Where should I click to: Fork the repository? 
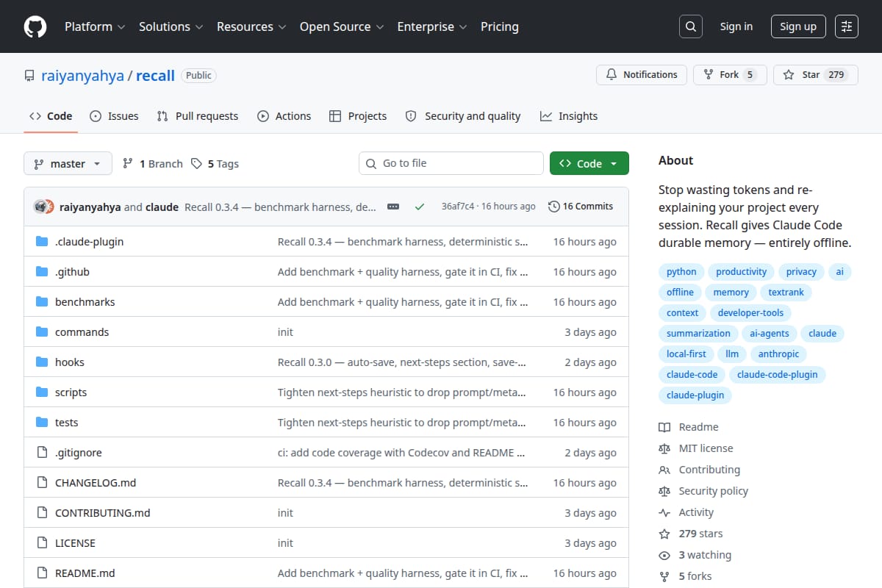(x=730, y=75)
